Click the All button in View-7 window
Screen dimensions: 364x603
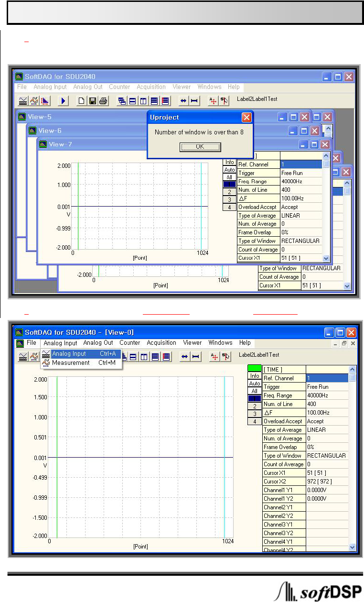[230, 177]
